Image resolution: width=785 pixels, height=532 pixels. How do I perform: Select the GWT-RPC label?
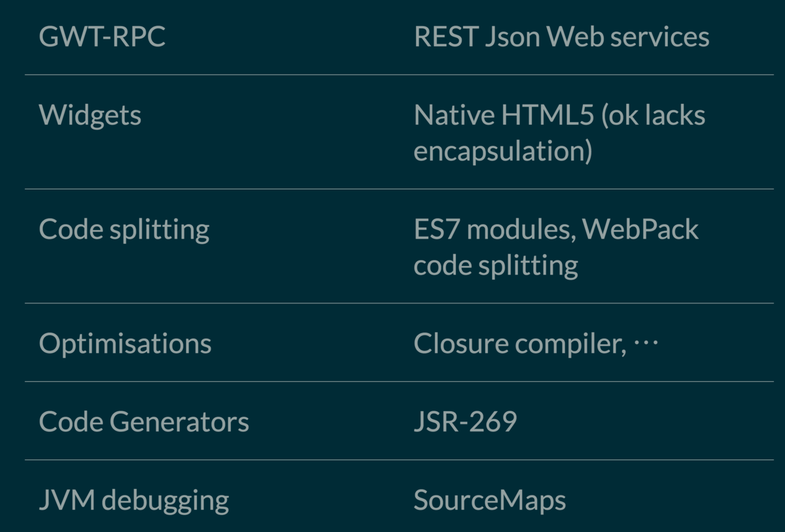coord(101,37)
